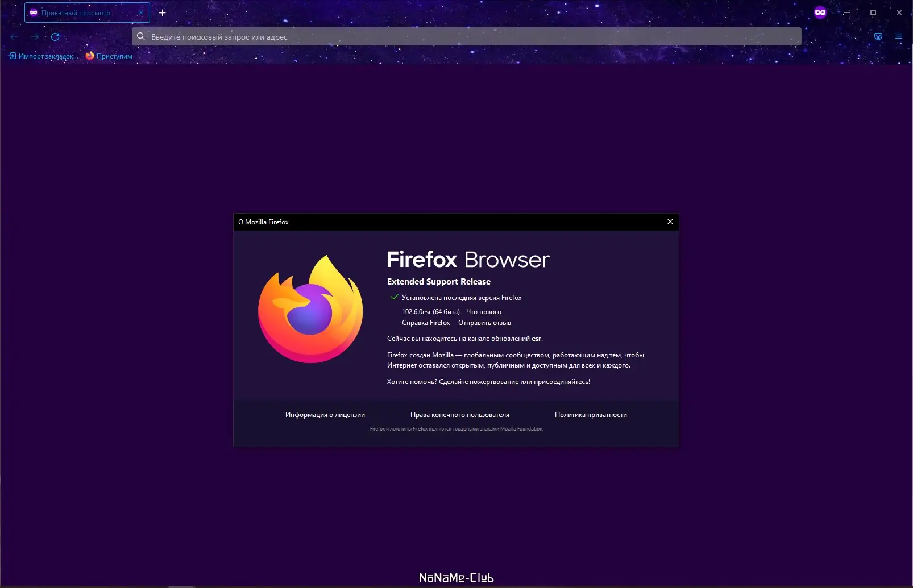Open Политика приватности link
Screen dimensions: 913x588
[591, 415]
